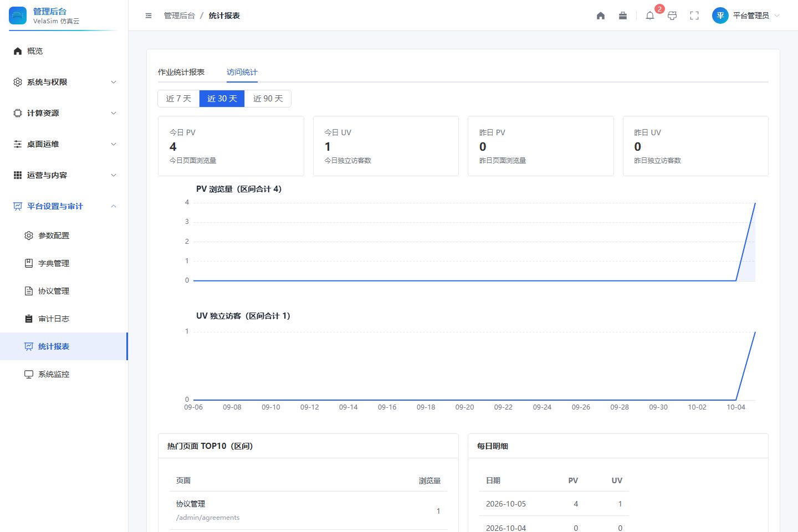Screen dimensions: 798x532
Task: Click the VelaSim cloud logo
Action: click(18, 16)
